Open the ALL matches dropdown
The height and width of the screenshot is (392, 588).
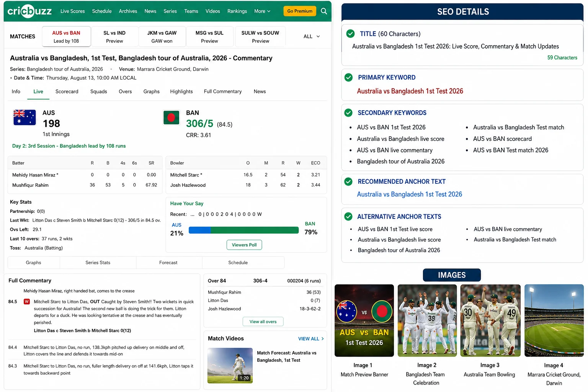coord(312,36)
